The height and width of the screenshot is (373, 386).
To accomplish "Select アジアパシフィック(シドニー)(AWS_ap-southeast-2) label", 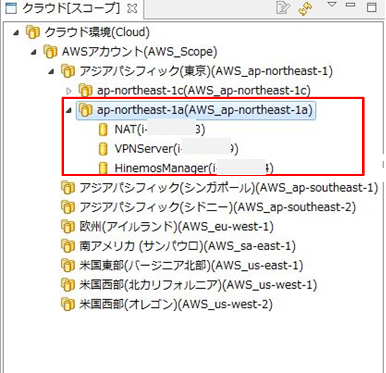I will (x=218, y=207).
